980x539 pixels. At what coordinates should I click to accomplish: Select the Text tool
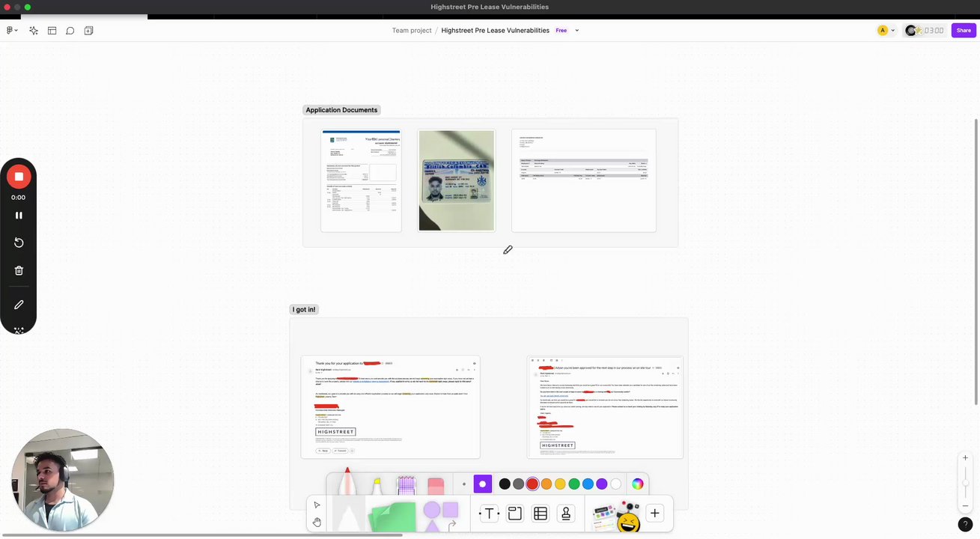489,513
